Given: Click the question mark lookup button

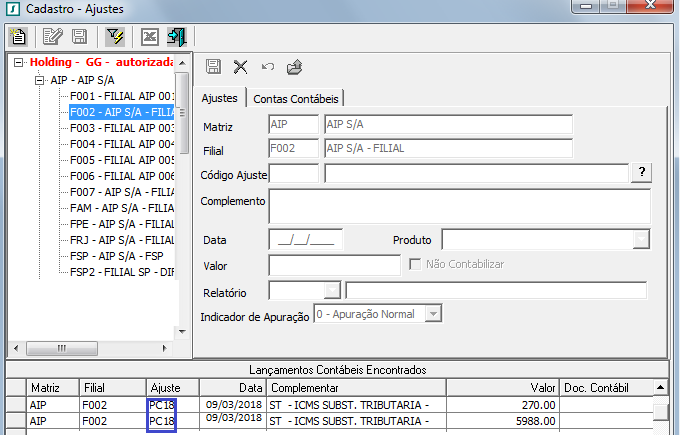Looking at the screenshot, I should pyautogui.click(x=641, y=173).
